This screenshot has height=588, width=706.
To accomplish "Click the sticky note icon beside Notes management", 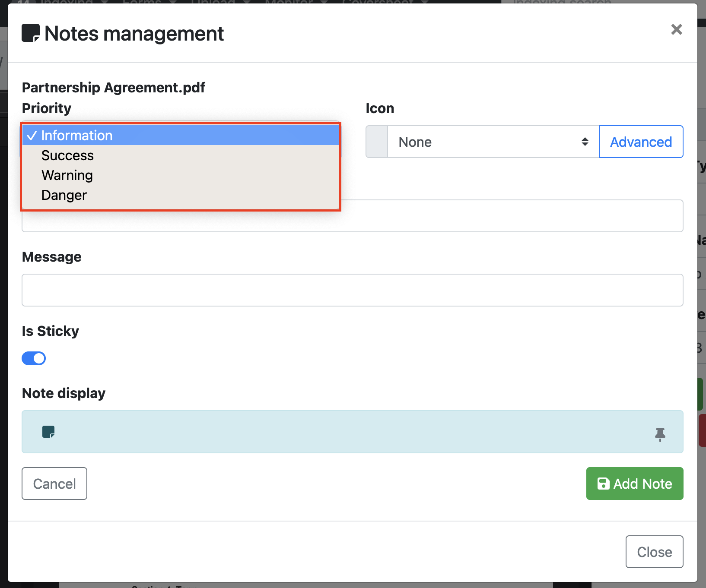I will click(x=31, y=33).
